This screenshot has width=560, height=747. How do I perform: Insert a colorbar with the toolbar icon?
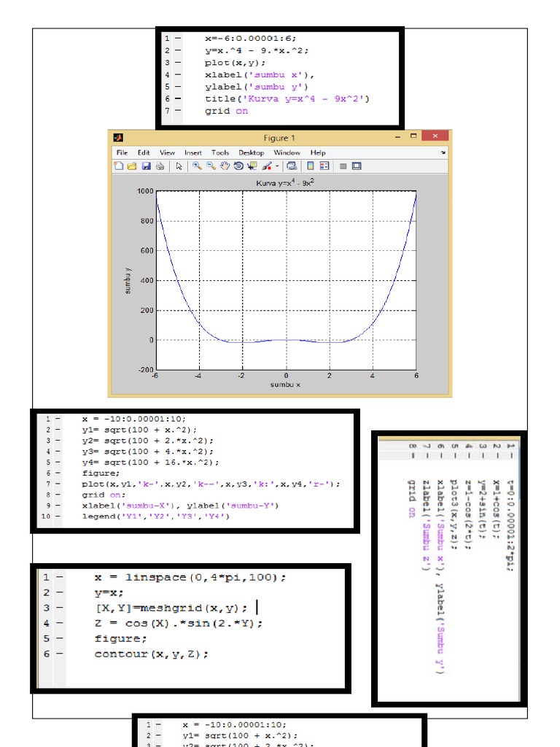click(x=311, y=166)
